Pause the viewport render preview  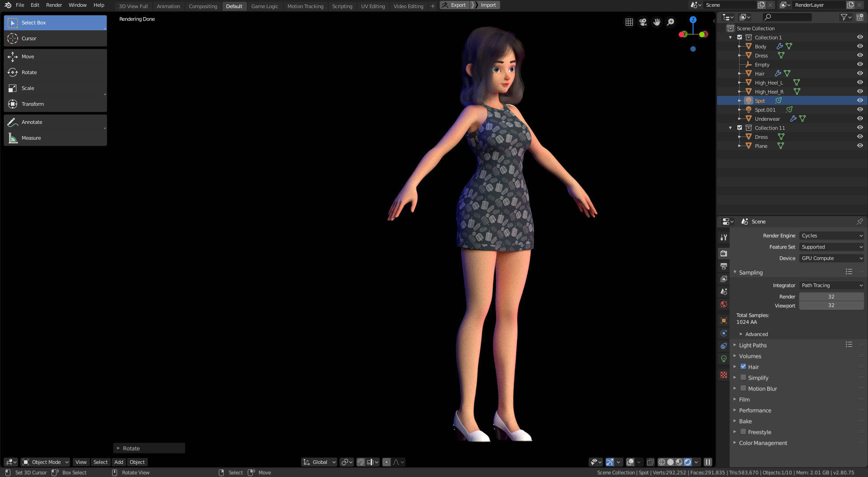(708, 462)
